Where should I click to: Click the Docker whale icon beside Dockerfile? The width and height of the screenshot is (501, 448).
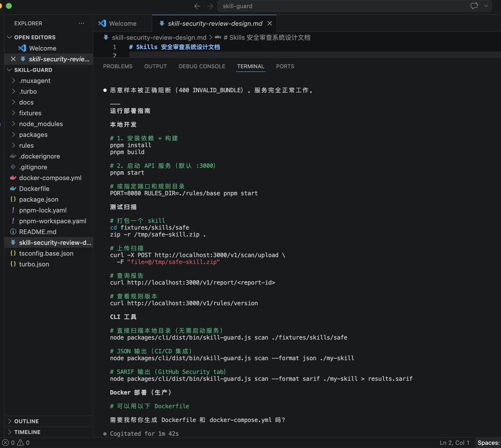[x=13, y=189]
